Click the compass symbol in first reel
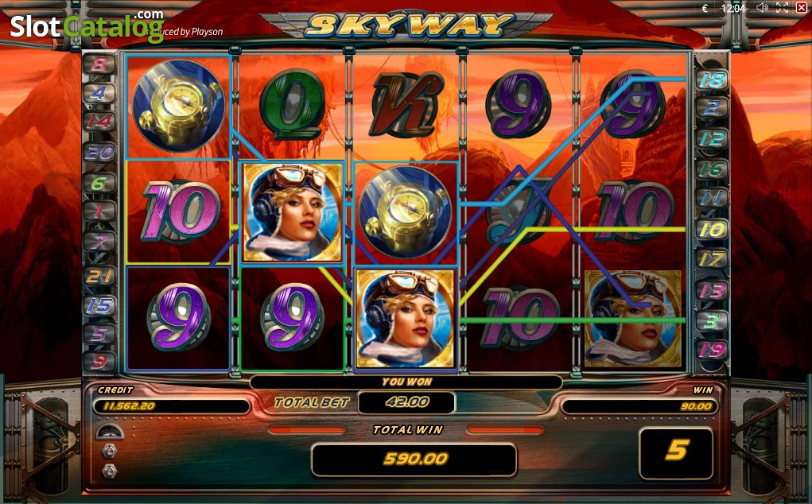Screen dimensions: 812x504 coord(179,106)
